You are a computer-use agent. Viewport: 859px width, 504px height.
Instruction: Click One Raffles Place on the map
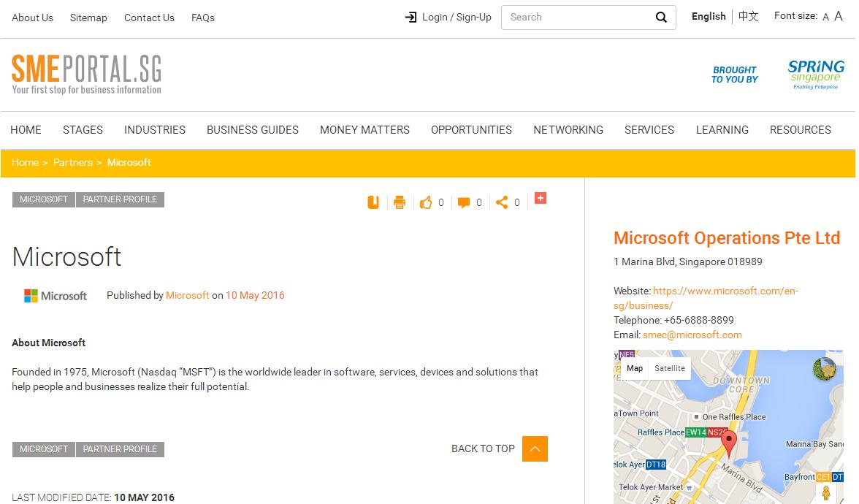(733, 417)
